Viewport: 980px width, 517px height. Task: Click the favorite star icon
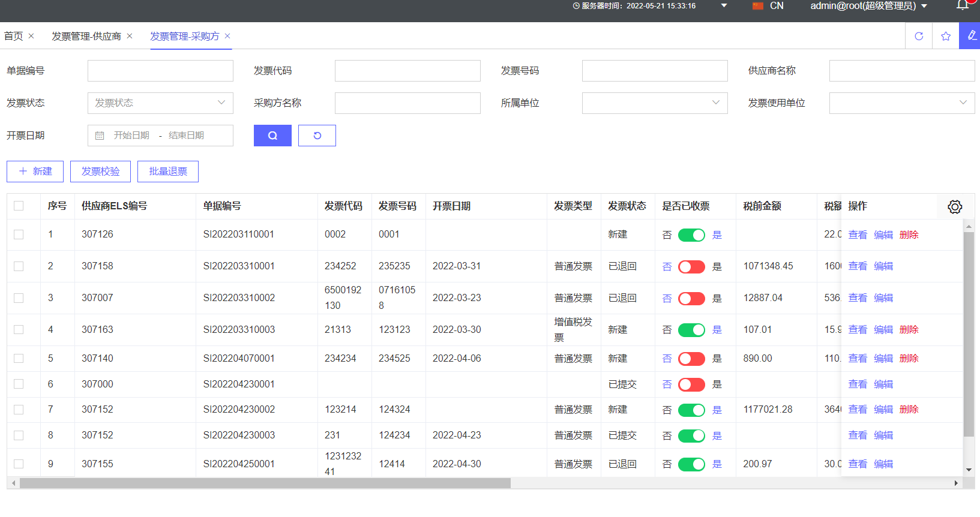[946, 36]
